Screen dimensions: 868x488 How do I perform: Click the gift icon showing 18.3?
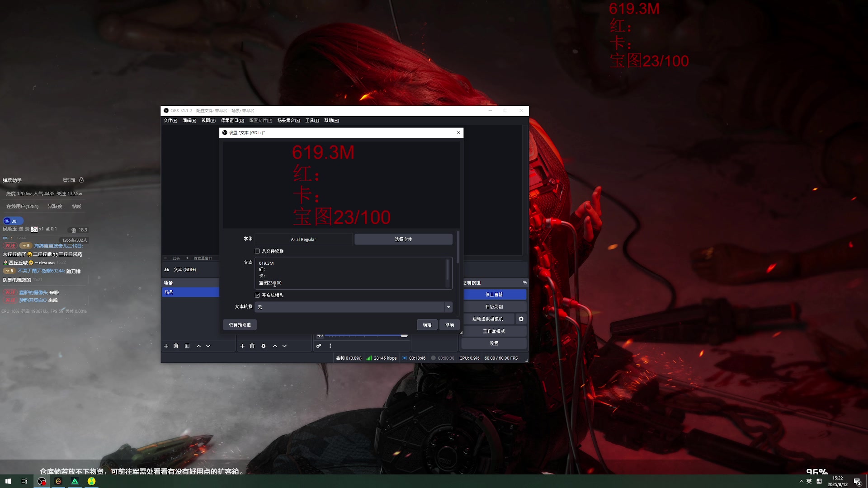click(74, 230)
